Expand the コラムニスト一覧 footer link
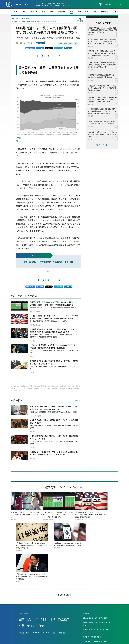 (49, 633)
